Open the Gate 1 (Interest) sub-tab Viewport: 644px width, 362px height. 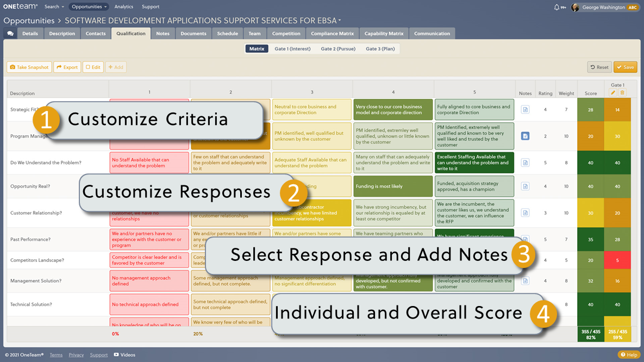point(292,48)
